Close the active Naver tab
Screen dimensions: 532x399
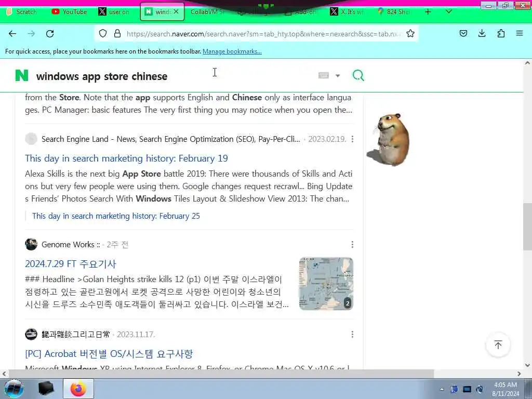(x=176, y=12)
